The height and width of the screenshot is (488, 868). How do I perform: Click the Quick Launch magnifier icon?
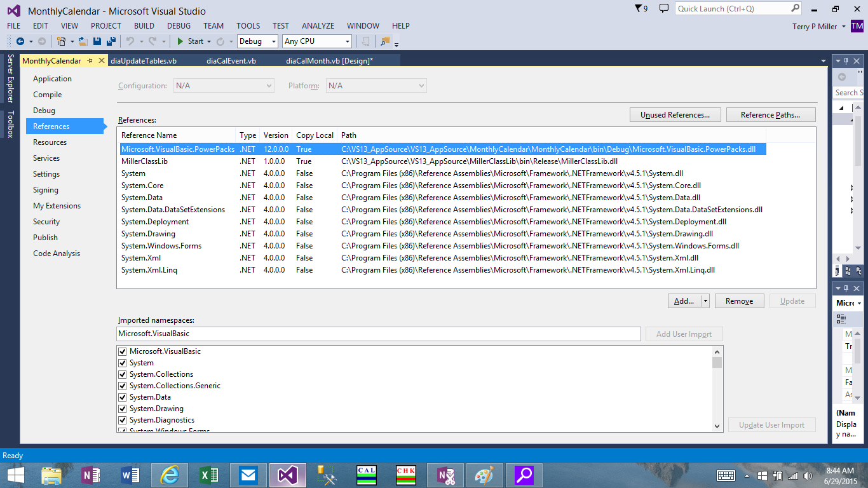[796, 8]
